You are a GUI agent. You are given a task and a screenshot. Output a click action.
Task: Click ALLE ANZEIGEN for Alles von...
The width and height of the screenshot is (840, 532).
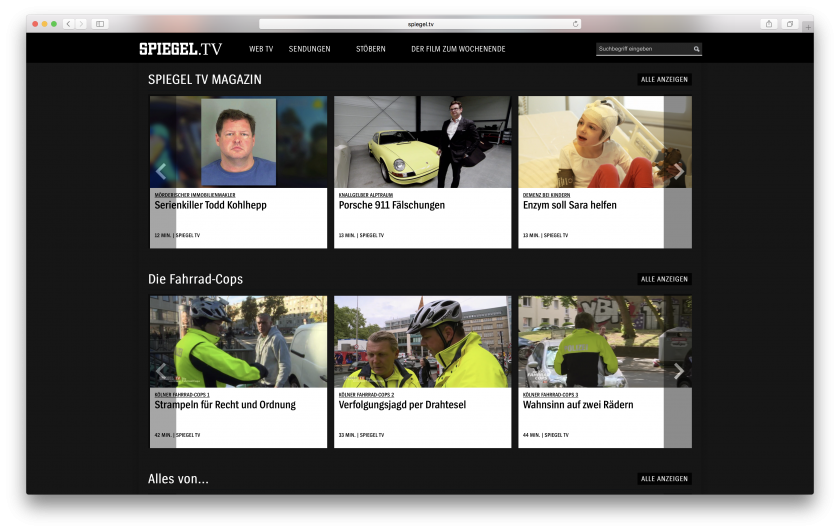(664, 479)
